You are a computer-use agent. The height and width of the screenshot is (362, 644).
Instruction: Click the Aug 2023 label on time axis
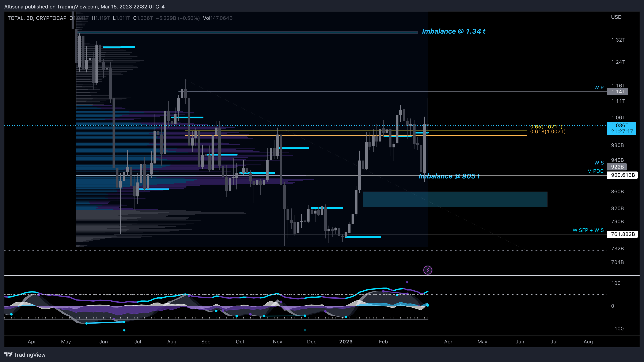point(588,342)
